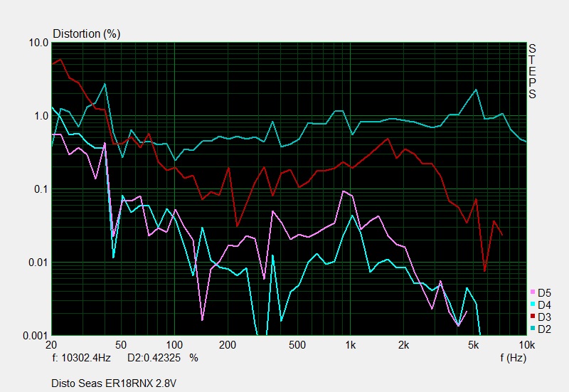Click the dark red D3 legend square
The height and width of the screenshot is (392, 569).
pyautogui.click(x=533, y=317)
